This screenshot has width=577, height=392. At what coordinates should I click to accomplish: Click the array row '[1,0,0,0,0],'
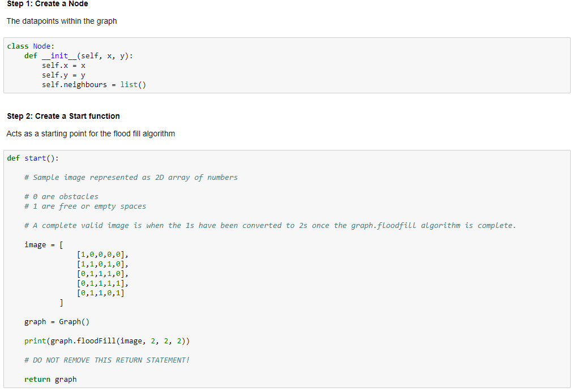point(102,255)
